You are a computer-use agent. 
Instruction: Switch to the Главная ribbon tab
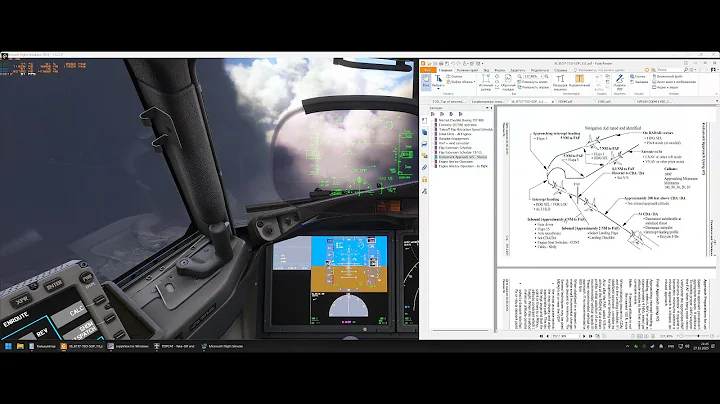[445, 70]
